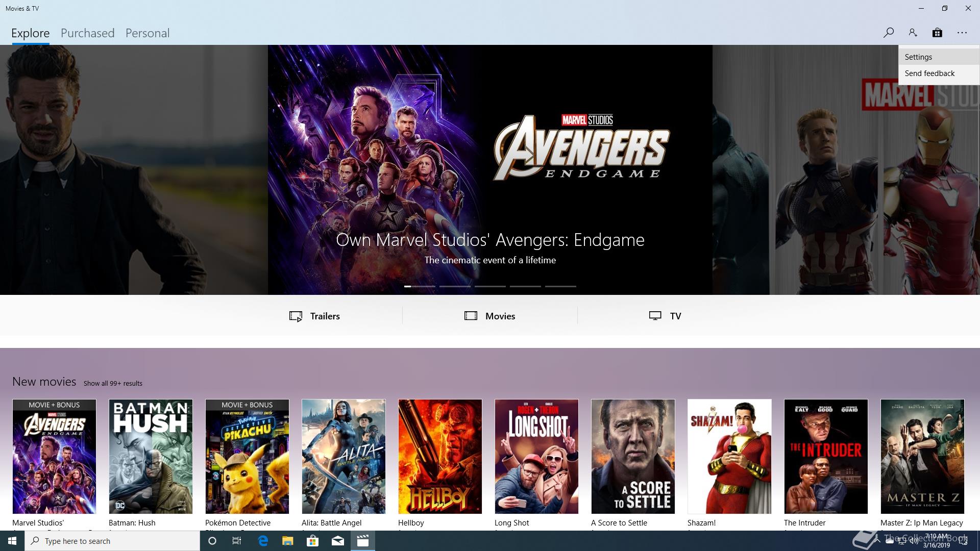Open A Score to Settle poster
This screenshot has height=551, width=980.
click(633, 456)
